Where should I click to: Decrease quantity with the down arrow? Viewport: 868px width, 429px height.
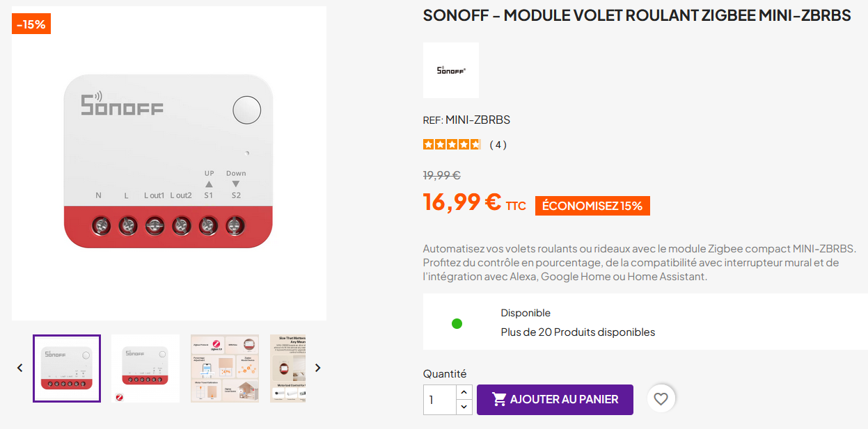coord(464,407)
